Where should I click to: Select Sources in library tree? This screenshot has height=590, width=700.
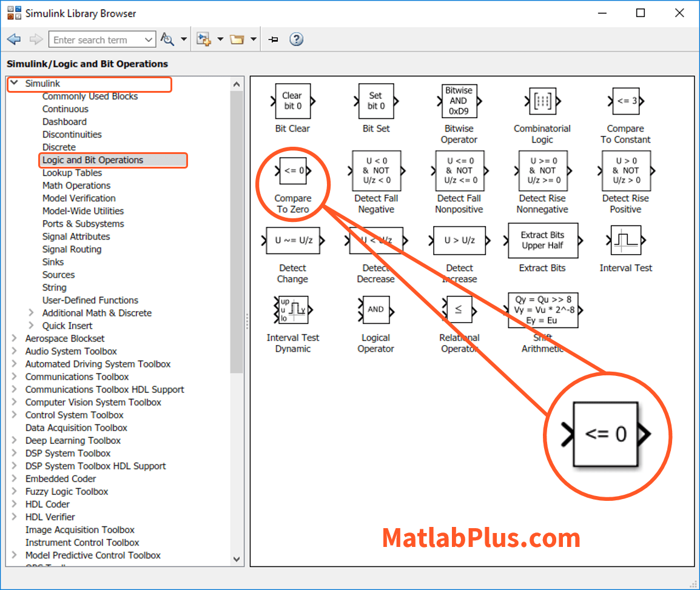[x=58, y=275]
